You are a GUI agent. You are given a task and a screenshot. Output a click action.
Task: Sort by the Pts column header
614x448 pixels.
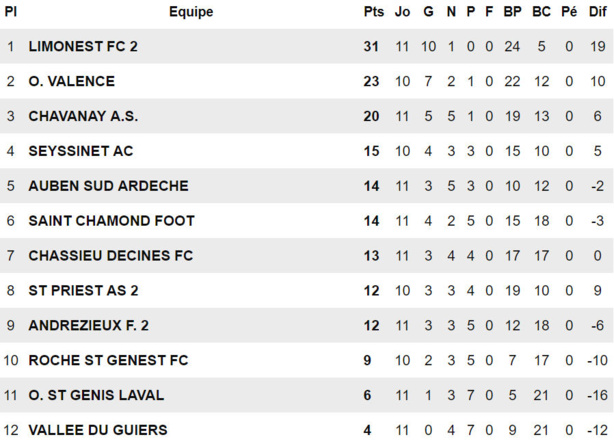coord(373,12)
